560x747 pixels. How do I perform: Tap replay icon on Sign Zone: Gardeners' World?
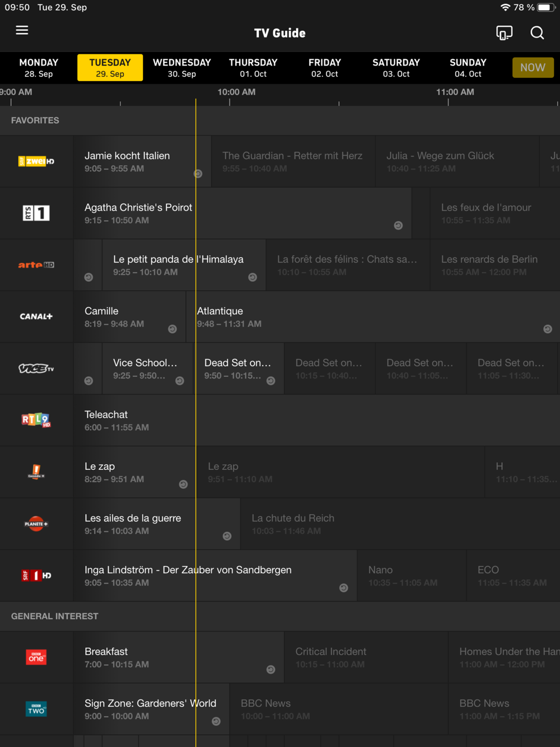(x=216, y=721)
